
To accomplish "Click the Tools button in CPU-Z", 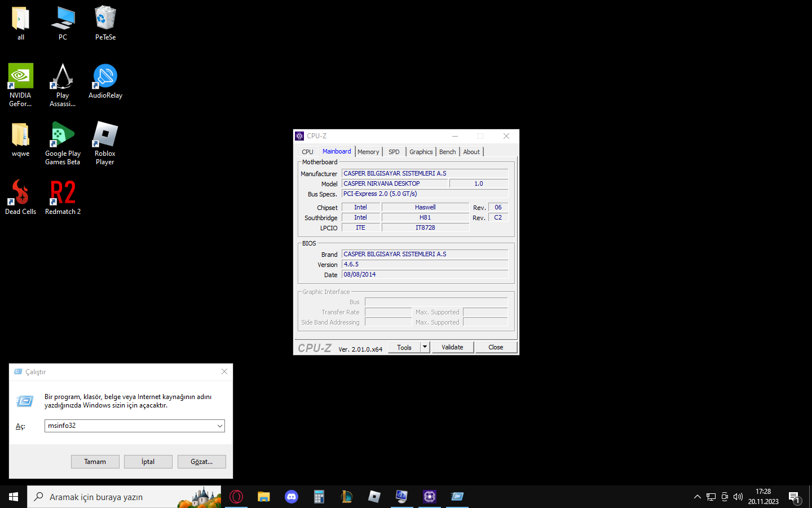I will pyautogui.click(x=404, y=347).
